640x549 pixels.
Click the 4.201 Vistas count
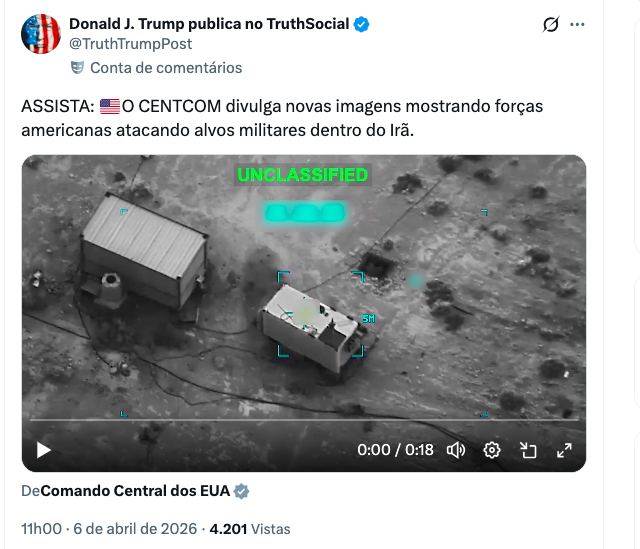click(250, 529)
